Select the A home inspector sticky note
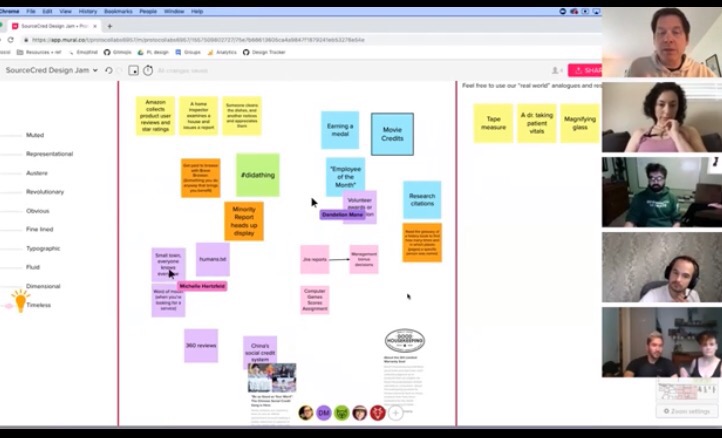 198,116
